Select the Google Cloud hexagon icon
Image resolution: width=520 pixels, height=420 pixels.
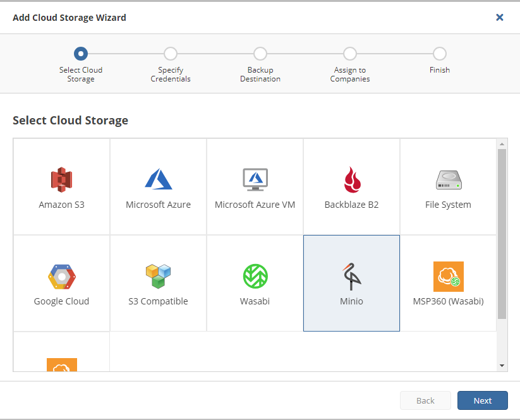tap(62, 277)
